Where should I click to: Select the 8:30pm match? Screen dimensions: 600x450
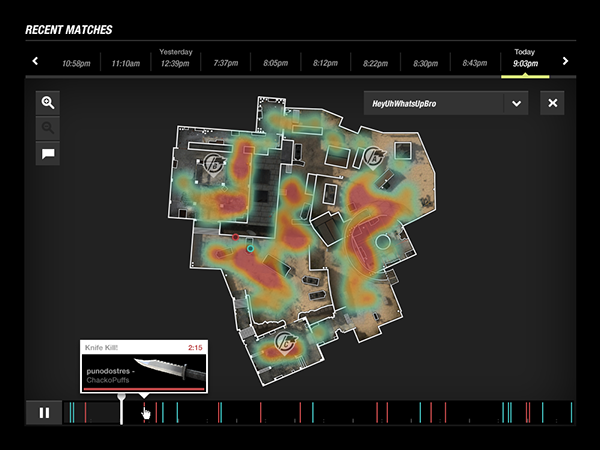[x=426, y=63]
